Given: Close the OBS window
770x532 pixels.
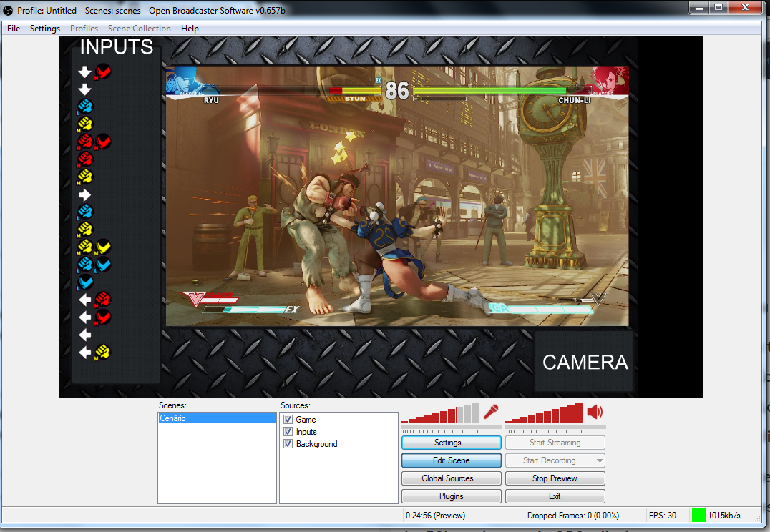Looking at the screenshot, I should (745, 7).
